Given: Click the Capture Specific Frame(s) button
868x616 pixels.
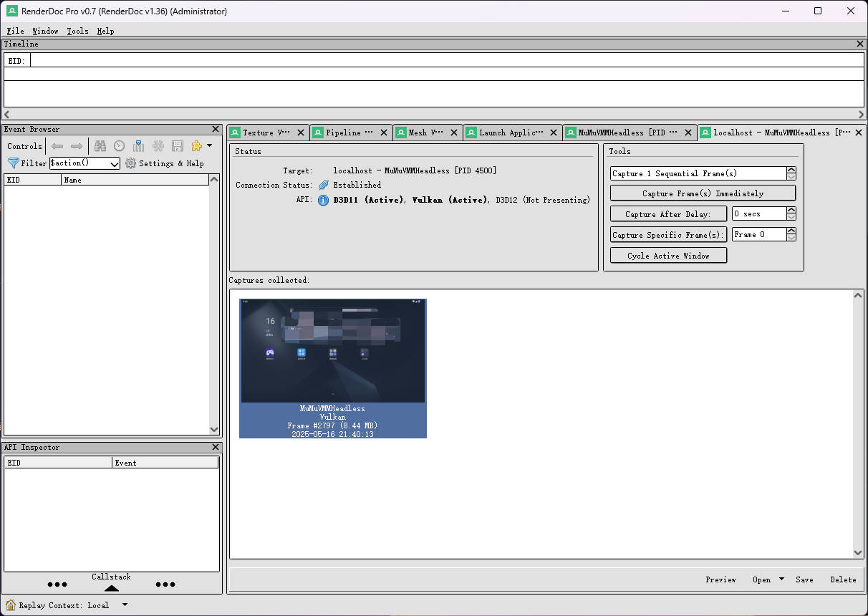Looking at the screenshot, I should pos(668,235).
